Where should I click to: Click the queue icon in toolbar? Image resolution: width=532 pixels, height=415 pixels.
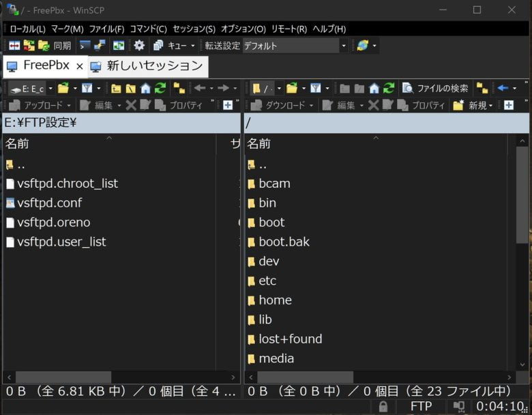coord(158,46)
